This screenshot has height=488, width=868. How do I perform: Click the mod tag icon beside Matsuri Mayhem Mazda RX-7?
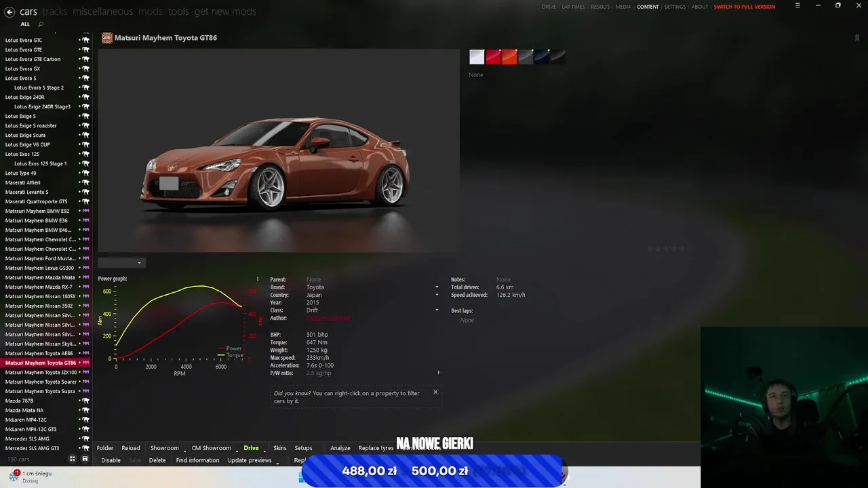tap(85, 287)
